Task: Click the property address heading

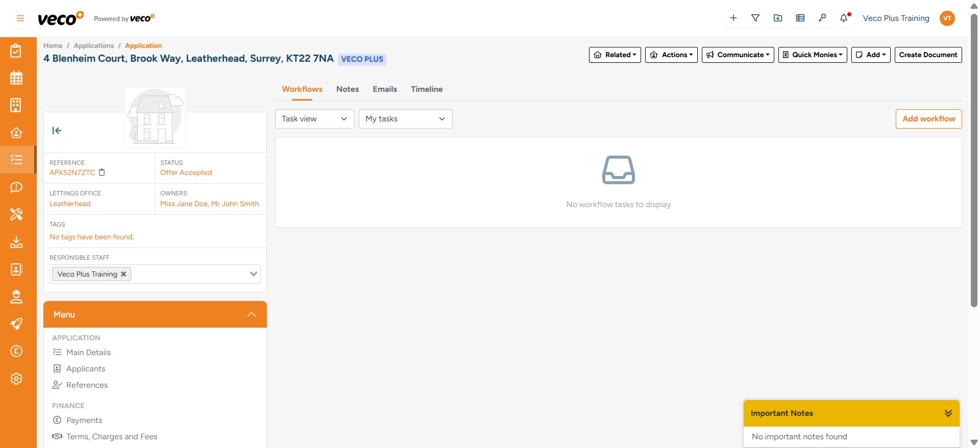Action: click(188, 59)
